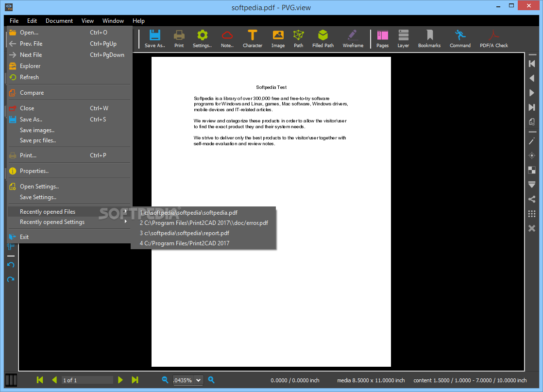Click the dotted grid icon in sidebar
This screenshot has width=543, height=392.
[x=532, y=214]
